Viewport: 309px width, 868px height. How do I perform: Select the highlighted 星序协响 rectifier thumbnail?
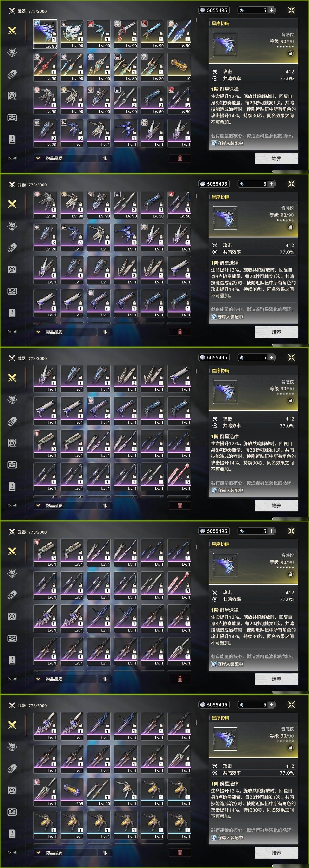(x=45, y=34)
